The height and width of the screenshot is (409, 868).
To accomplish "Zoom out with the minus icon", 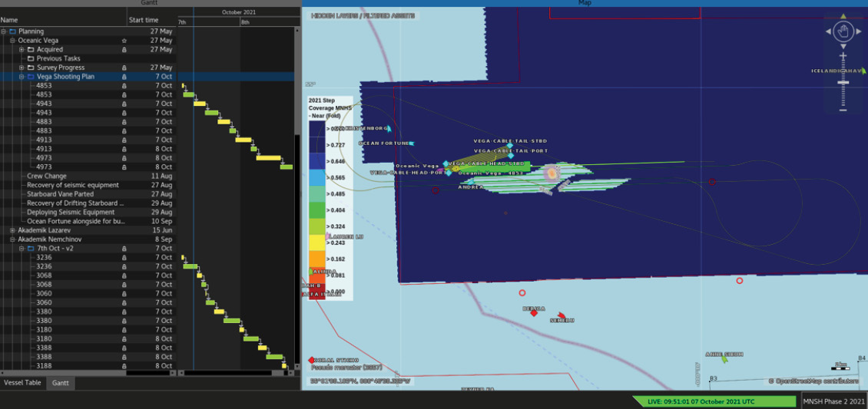I will (843, 110).
